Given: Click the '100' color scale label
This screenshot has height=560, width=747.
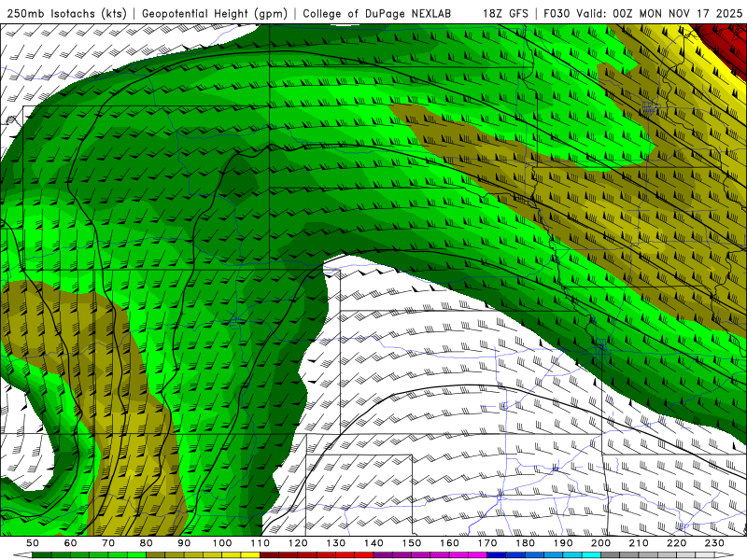Looking at the screenshot, I should point(222,543).
